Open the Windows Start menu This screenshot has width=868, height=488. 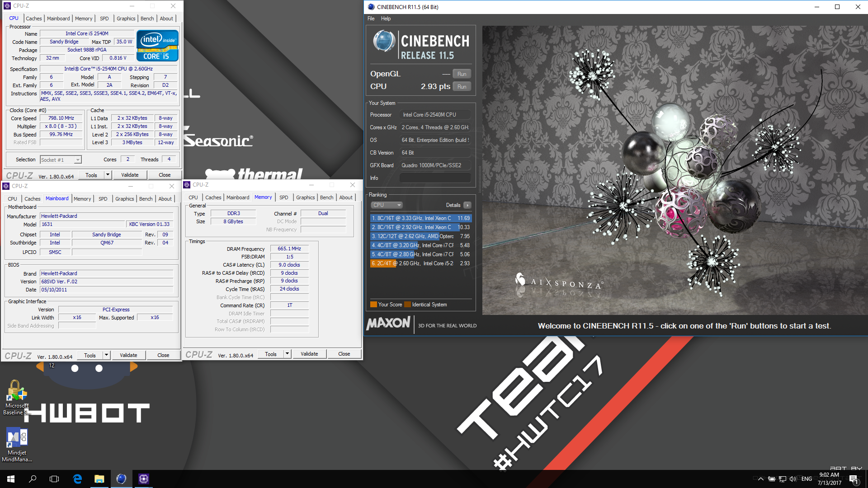pos(11,479)
